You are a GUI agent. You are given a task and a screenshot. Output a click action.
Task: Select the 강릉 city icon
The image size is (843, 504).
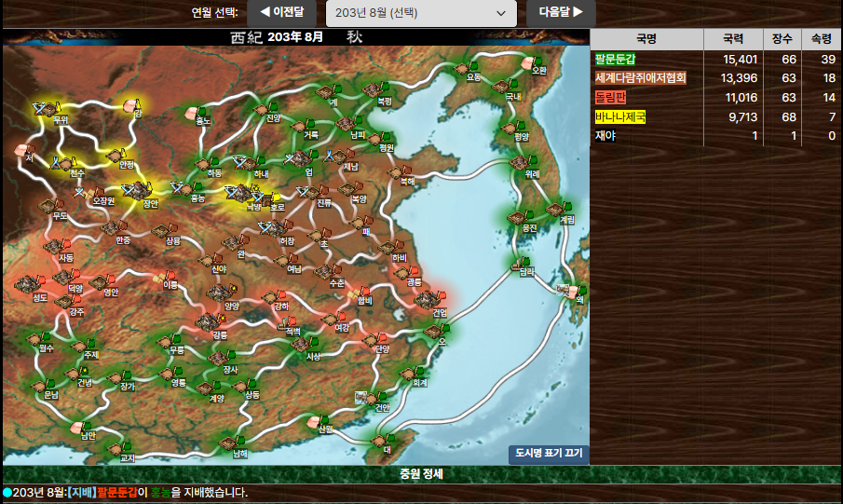[211, 321]
